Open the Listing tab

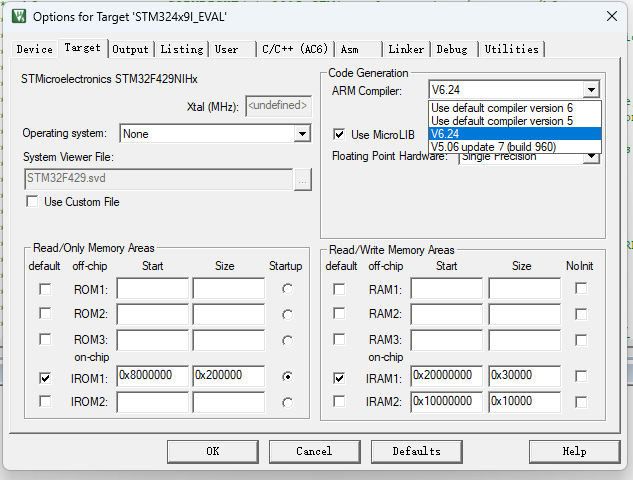coord(182,49)
